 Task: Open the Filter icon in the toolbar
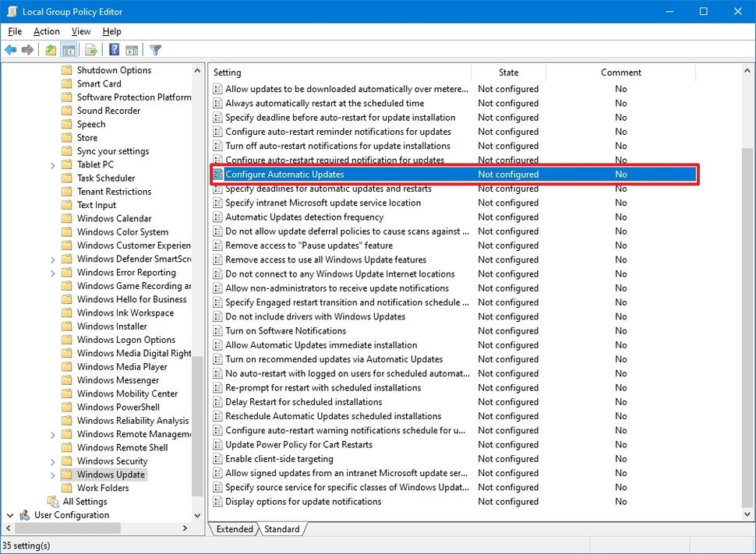[x=154, y=49]
